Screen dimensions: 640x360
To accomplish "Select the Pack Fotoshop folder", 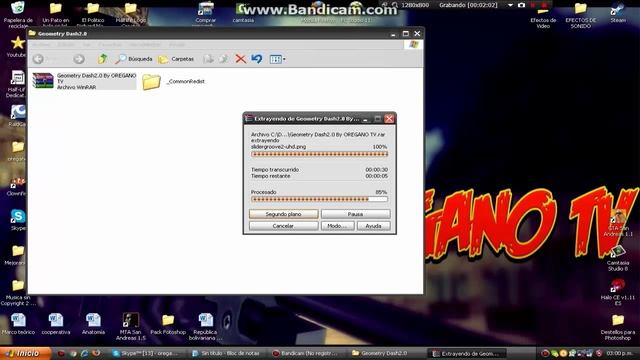I will point(168,324).
